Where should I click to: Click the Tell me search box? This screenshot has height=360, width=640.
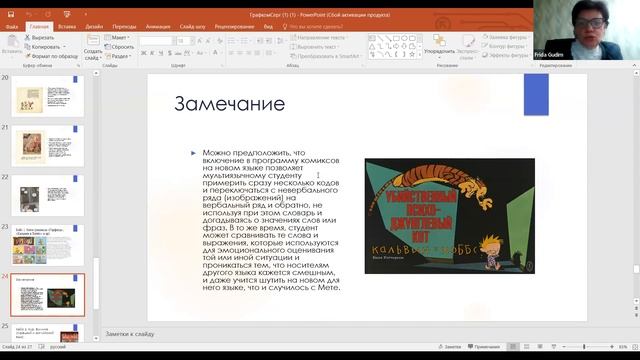coord(313,27)
